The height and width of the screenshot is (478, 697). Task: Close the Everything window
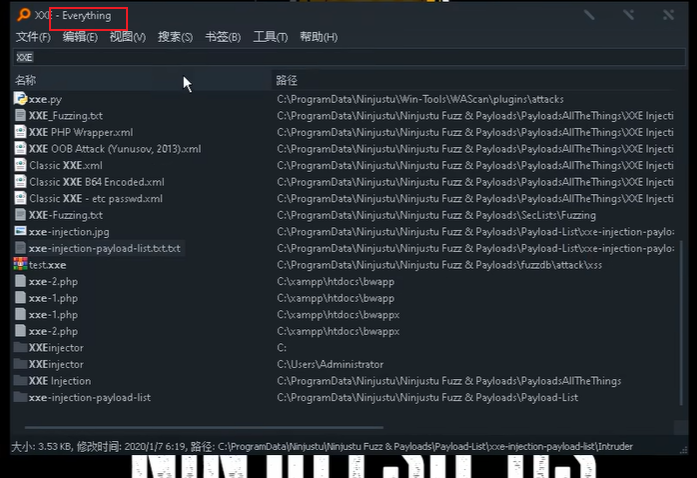[x=668, y=15]
